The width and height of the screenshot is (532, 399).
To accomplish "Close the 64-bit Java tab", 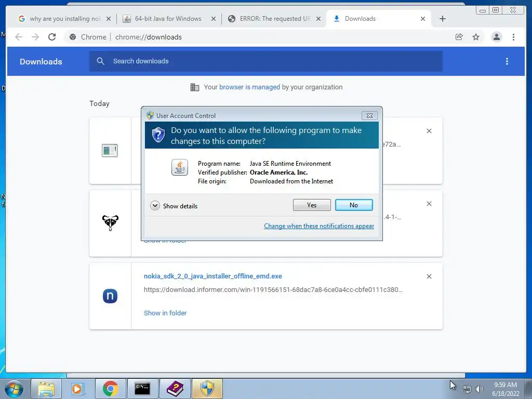I will pos(214,19).
